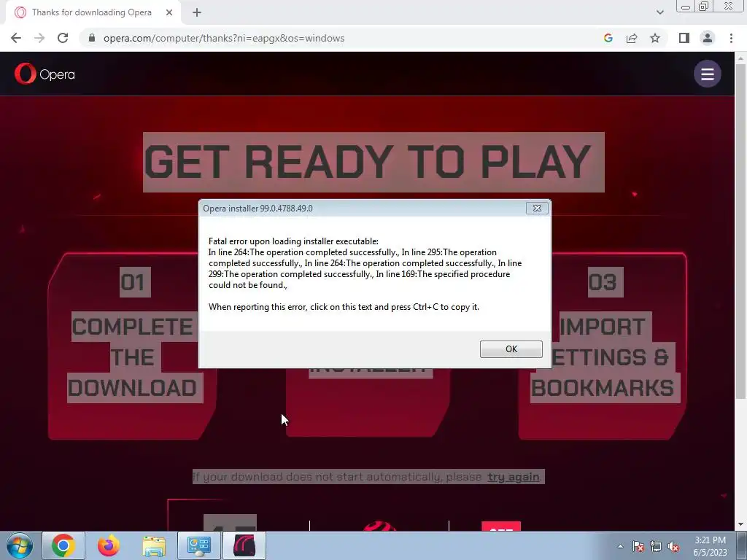Show hidden system tray icons
This screenshot has height=560, width=747.
pos(620,546)
